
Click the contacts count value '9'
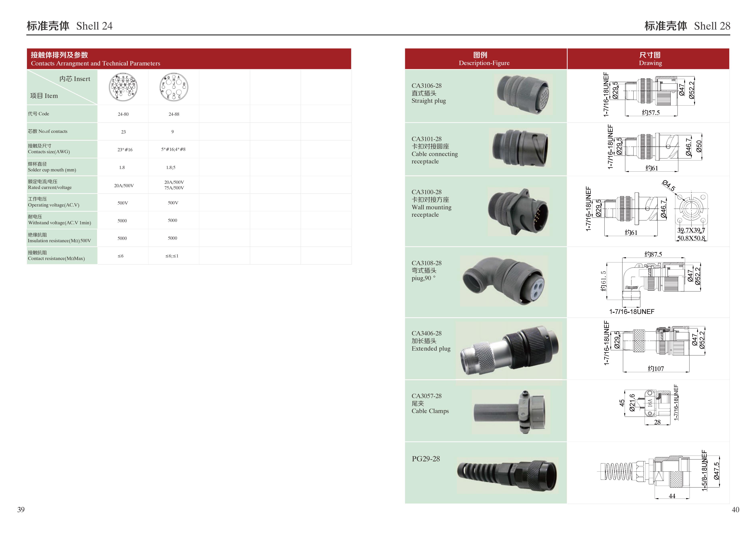coord(173,132)
